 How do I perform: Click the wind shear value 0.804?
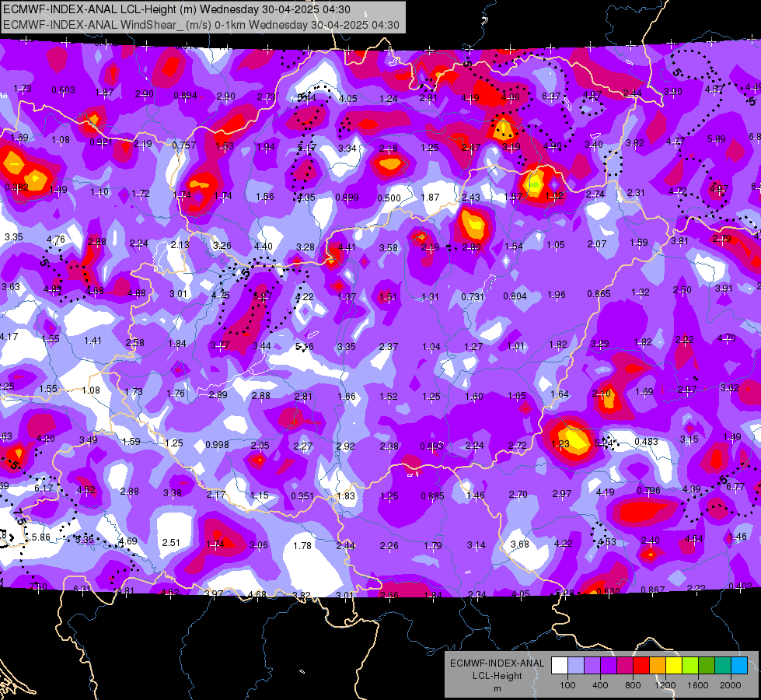pyautogui.click(x=515, y=296)
